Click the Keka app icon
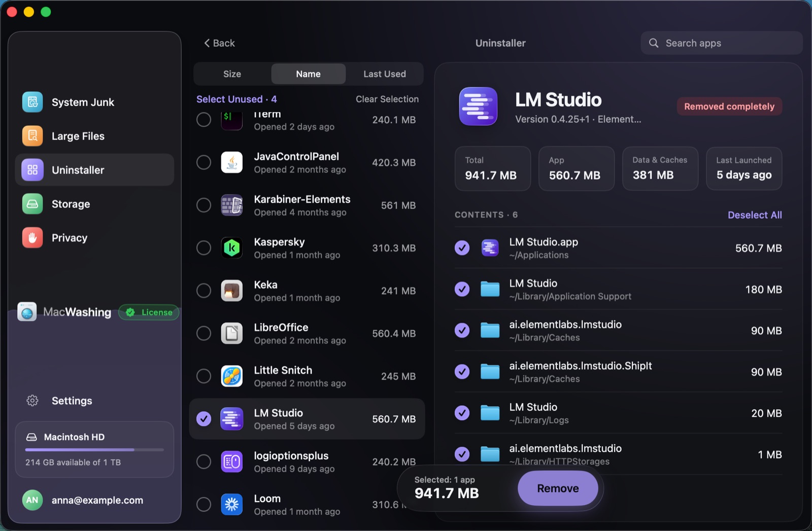 pyautogui.click(x=232, y=291)
